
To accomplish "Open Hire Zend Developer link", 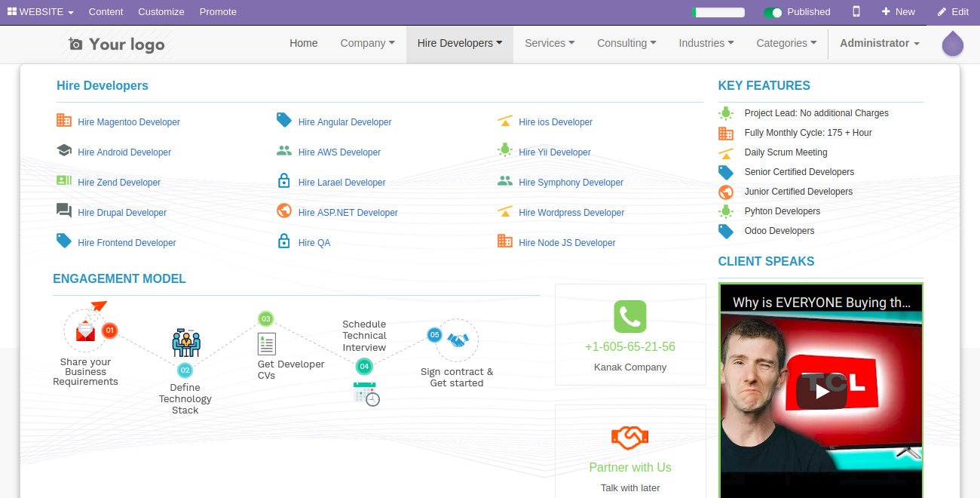I will 119,183.
